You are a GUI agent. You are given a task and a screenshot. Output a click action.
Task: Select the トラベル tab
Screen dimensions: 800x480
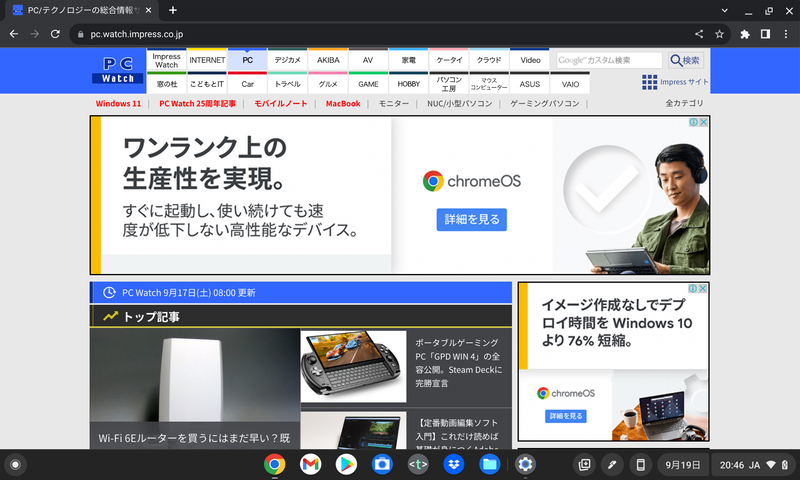pyautogui.click(x=288, y=84)
